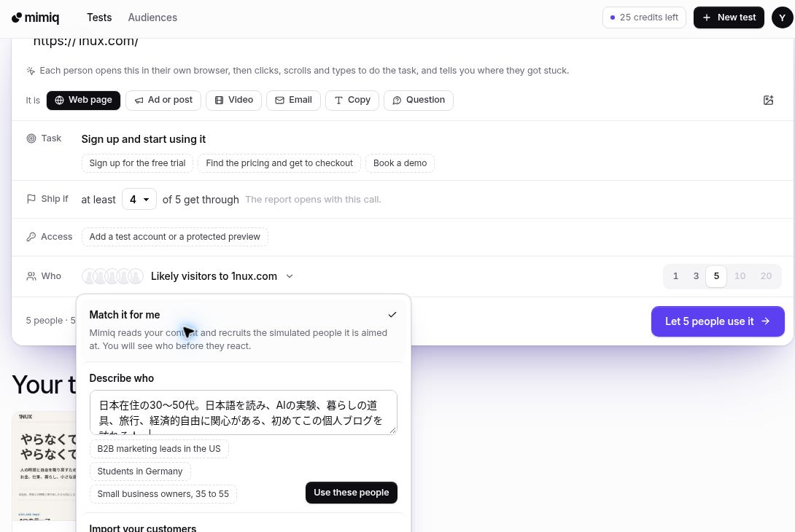The height and width of the screenshot is (532, 795).
Task: Select Question content type
Action: pyautogui.click(x=419, y=101)
